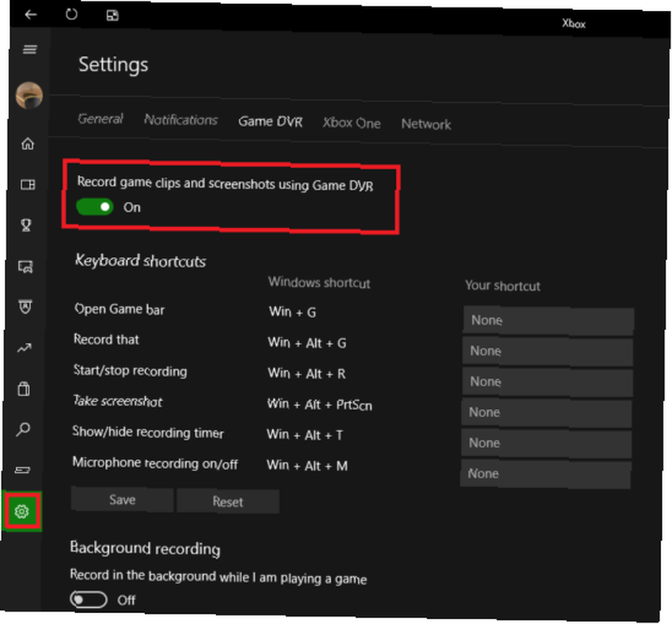Click the "Background recording" heading

coord(145,548)
